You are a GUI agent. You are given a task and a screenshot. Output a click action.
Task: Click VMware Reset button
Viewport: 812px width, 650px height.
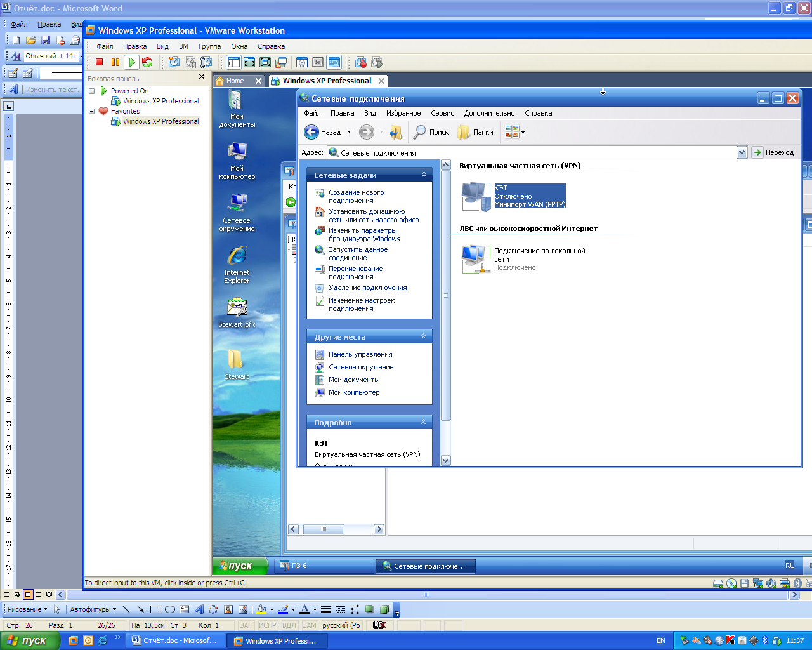coord(147,62)
